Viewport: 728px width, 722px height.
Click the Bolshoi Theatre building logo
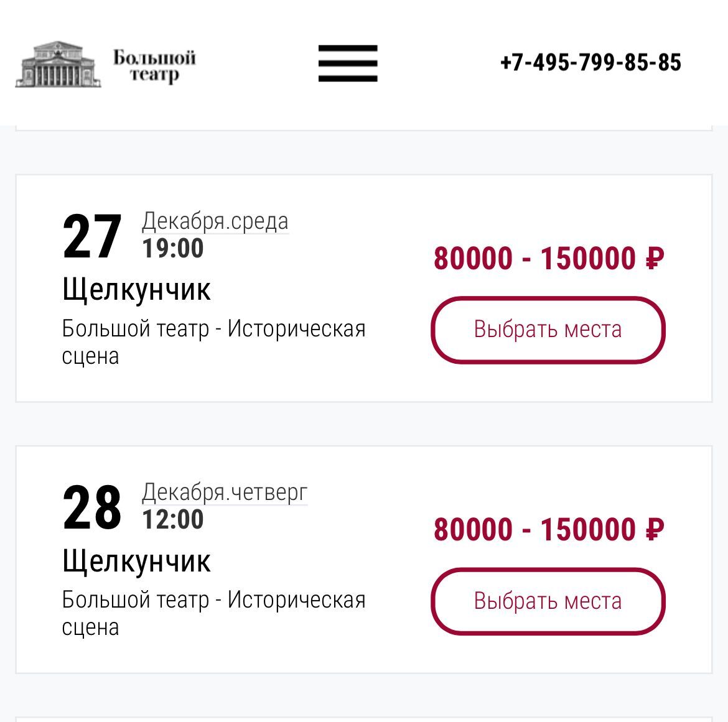click(58, 64)
